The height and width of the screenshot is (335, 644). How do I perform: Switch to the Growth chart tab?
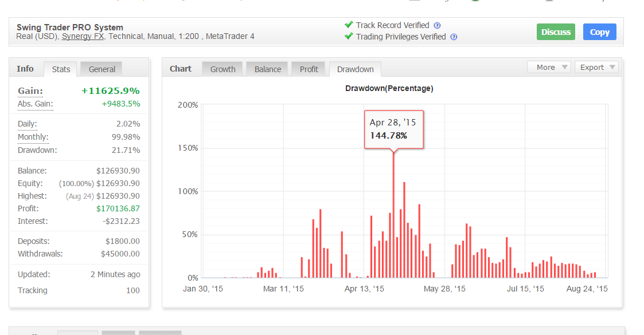223,69
